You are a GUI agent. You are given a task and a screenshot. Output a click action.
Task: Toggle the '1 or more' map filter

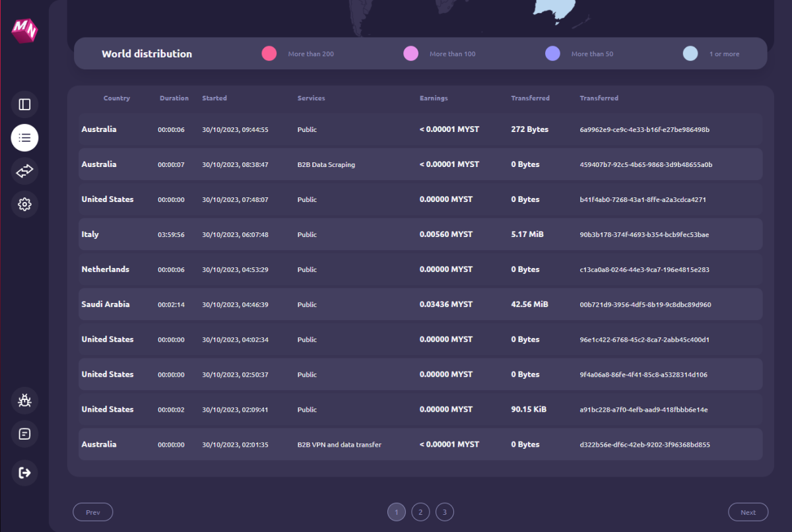tap(690, 53)
